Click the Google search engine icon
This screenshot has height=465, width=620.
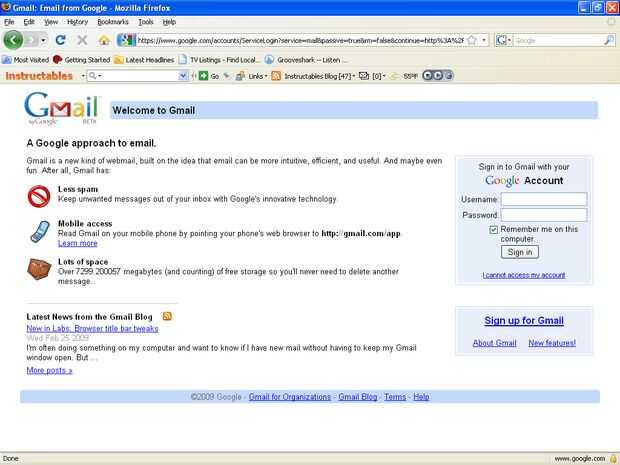click(x=501, y=40)
